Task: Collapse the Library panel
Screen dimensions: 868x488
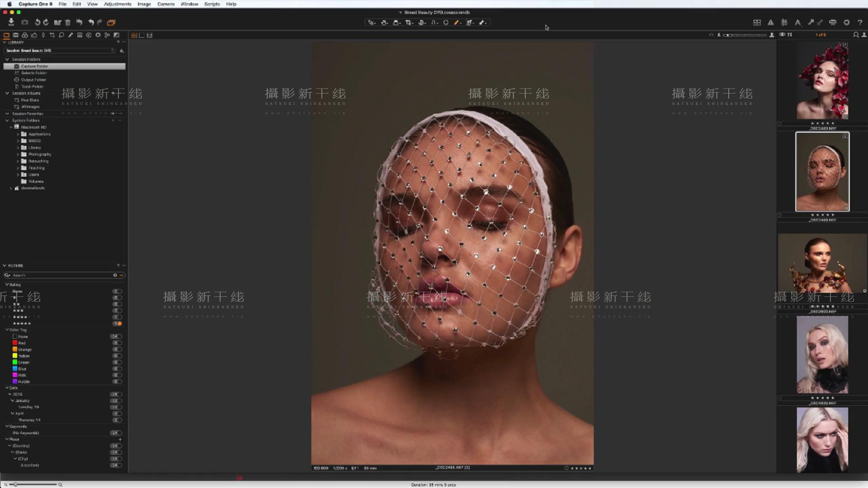Action: (5, 42)
